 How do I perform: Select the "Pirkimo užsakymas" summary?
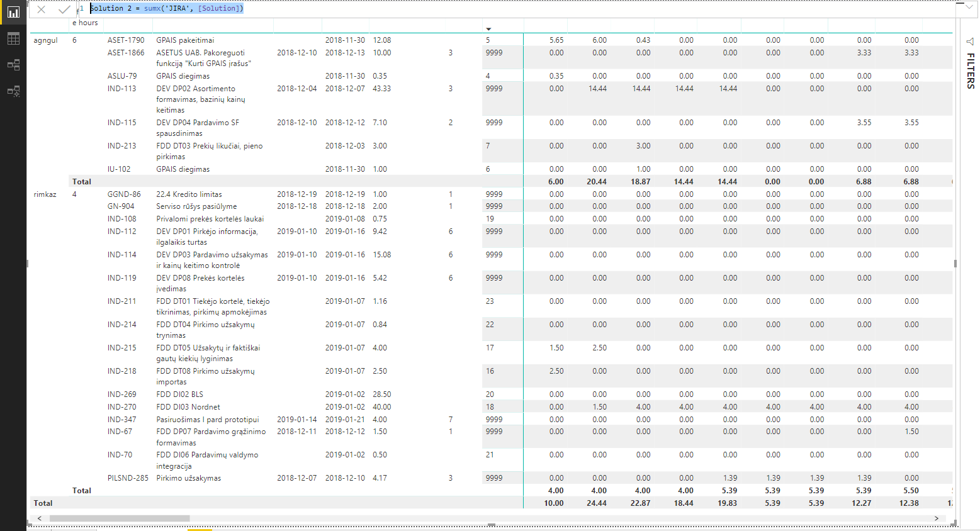pos(188,478)
